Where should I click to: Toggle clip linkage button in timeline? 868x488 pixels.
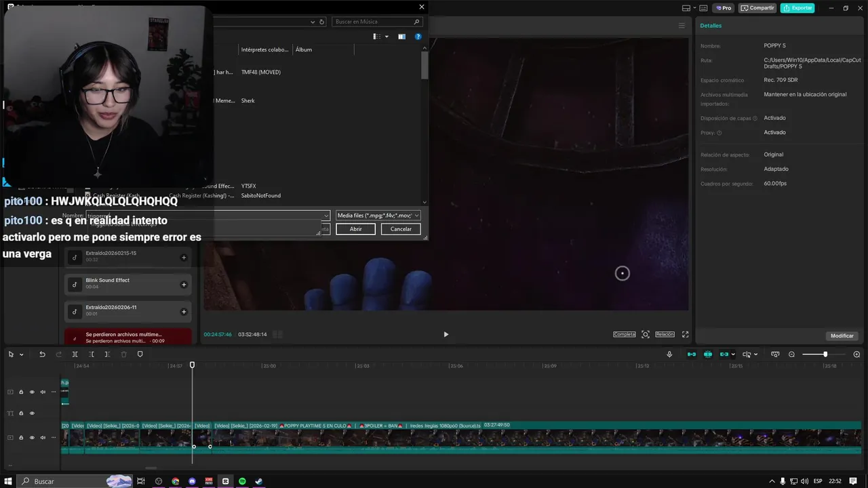tap(724, 354)
